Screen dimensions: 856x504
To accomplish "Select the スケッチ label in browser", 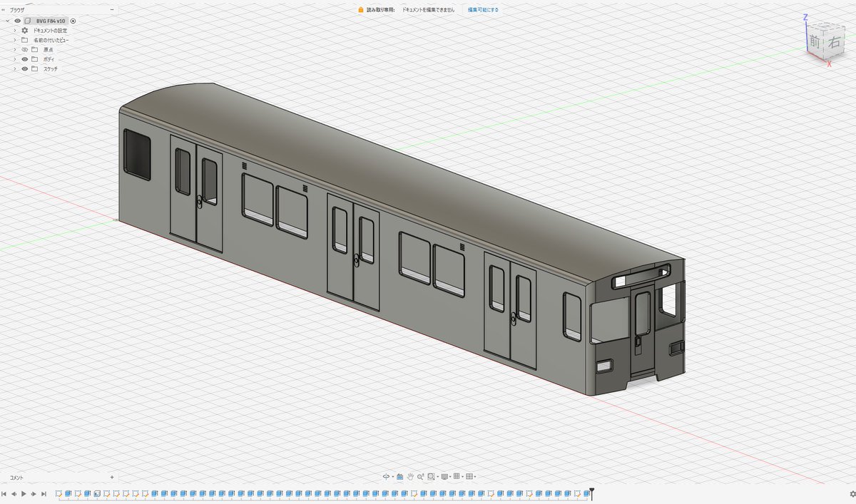I will (51, 68).
